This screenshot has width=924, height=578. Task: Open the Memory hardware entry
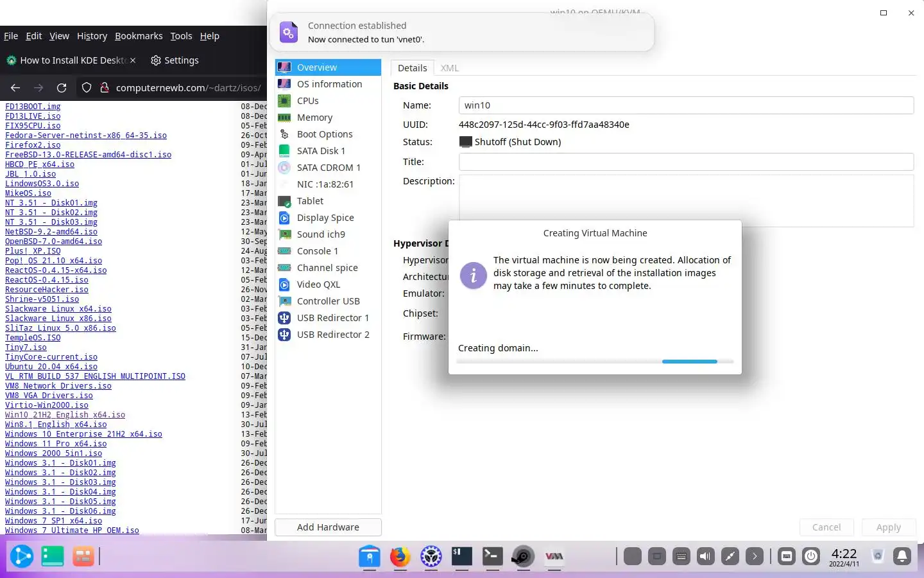pyautogui.click(x=328, y=118)
